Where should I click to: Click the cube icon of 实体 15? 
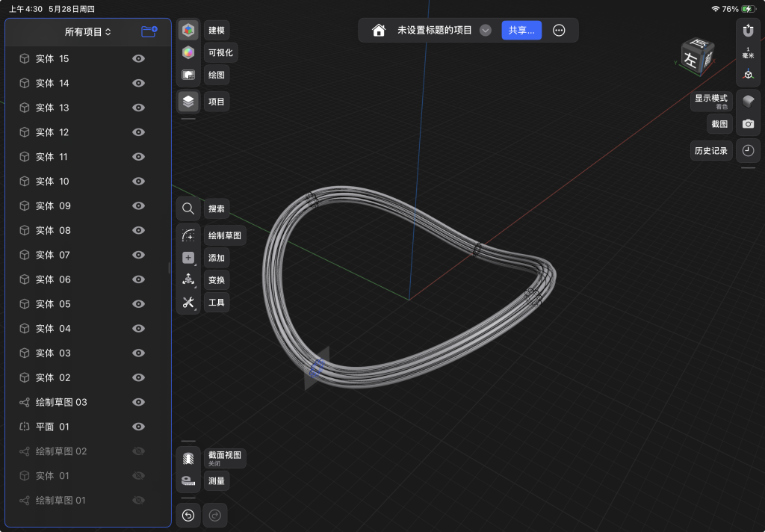pyautogui.click(x=25, y=58)
